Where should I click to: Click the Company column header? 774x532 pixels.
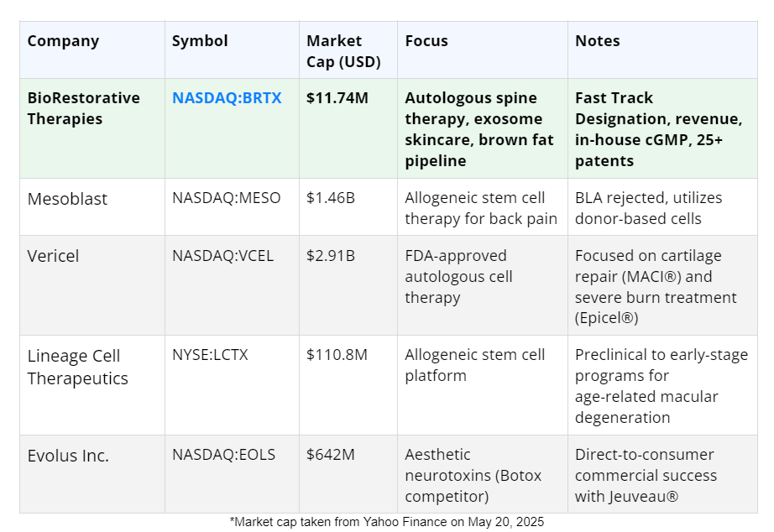click(x=63, y=41)
